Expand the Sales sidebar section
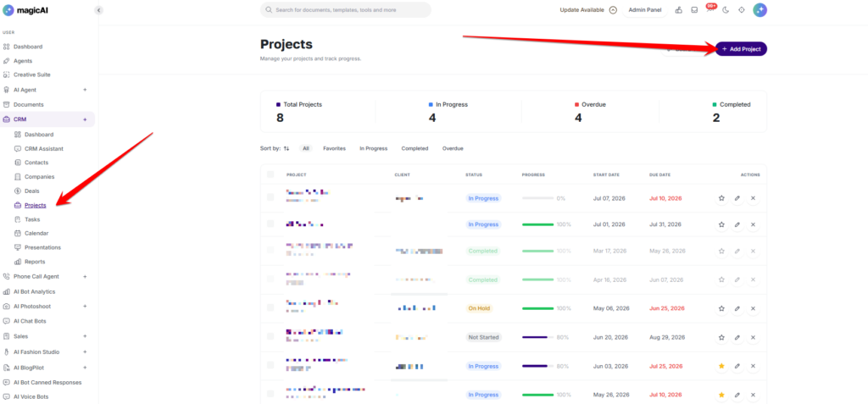The image size is (868, 404). 85,336
